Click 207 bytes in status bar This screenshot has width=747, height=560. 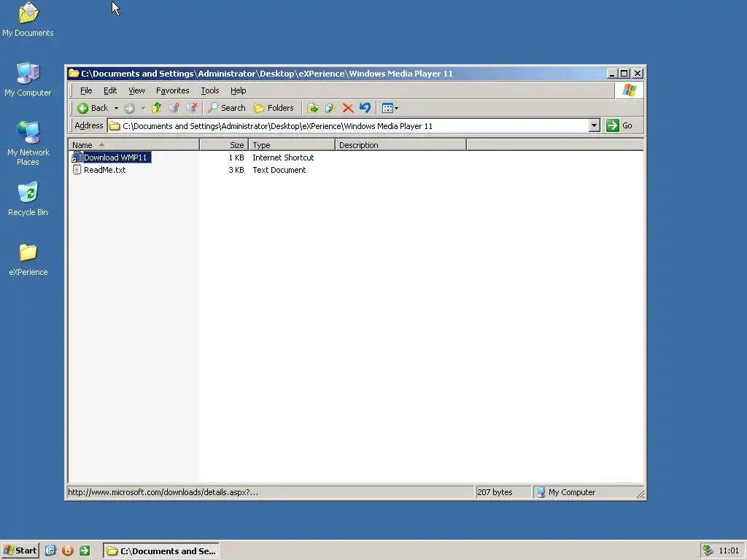click(x=495, y=492)
